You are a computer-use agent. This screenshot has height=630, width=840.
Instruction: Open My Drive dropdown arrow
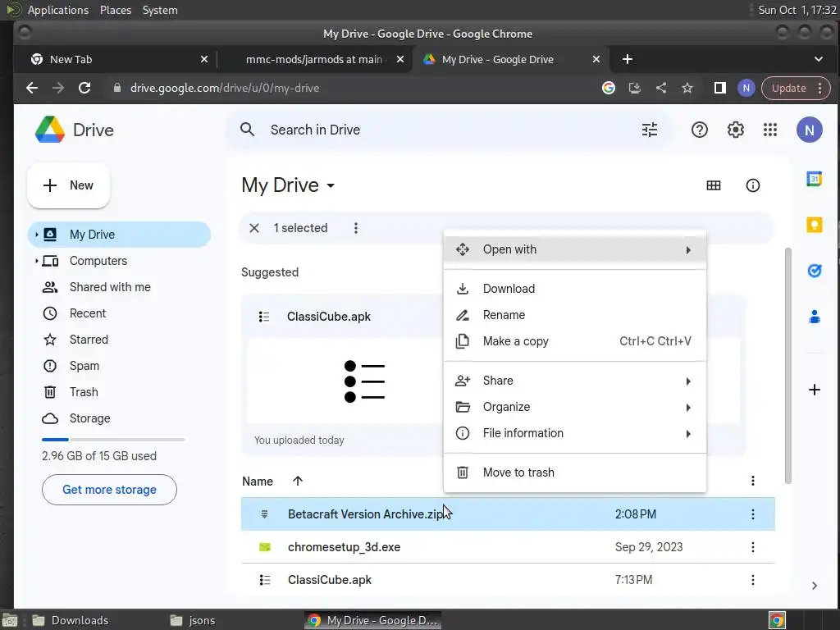point(331,186)
